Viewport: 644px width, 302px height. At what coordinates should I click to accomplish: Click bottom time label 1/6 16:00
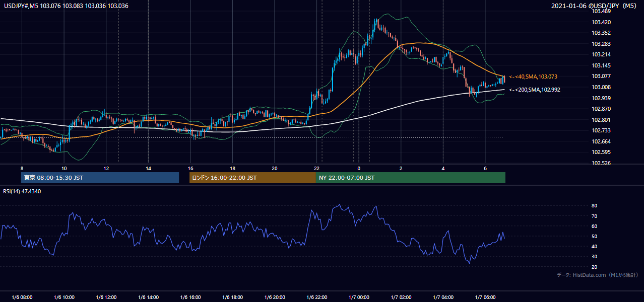click(190, 297)
